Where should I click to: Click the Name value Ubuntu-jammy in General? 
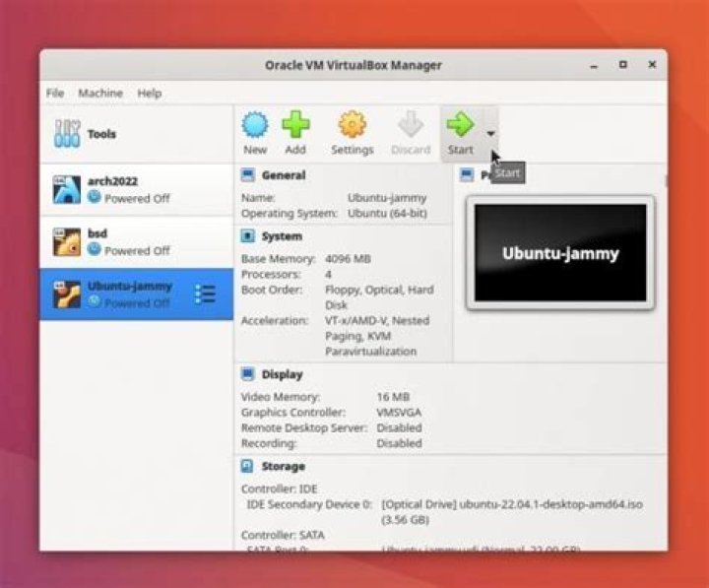tap(387, 198)
